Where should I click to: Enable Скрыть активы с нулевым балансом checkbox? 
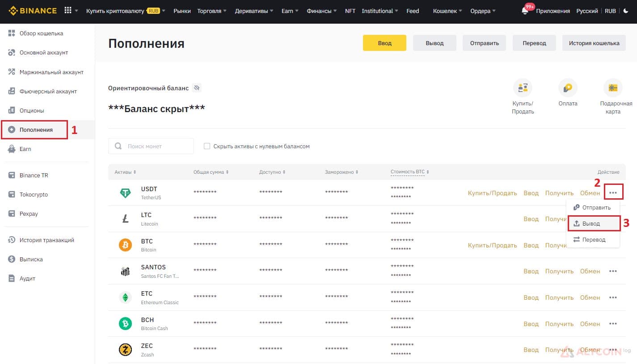coord(207,146)
